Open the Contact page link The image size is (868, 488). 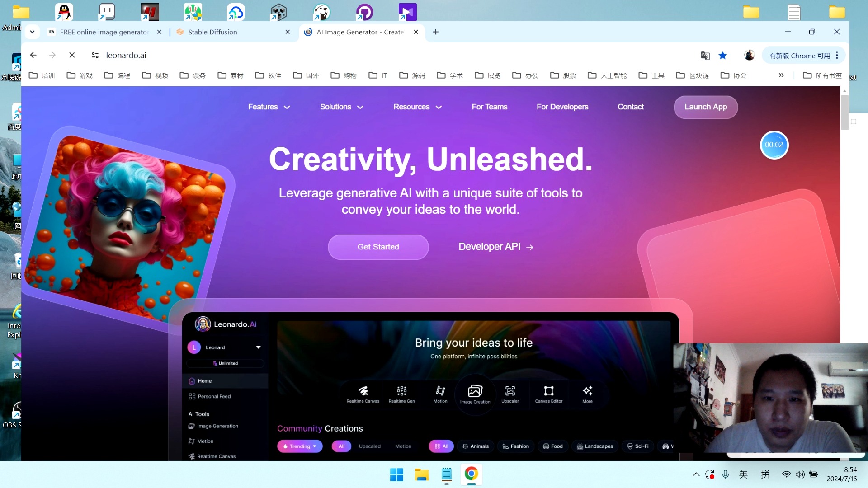pyautogui.click(x=631, y=107)
